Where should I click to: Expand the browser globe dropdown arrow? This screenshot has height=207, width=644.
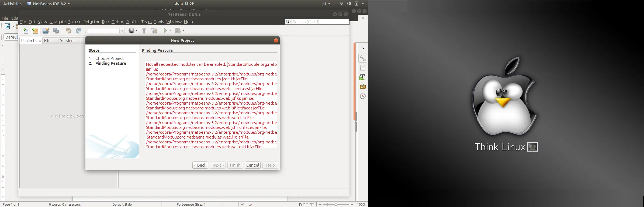click(x=136, y=30)
